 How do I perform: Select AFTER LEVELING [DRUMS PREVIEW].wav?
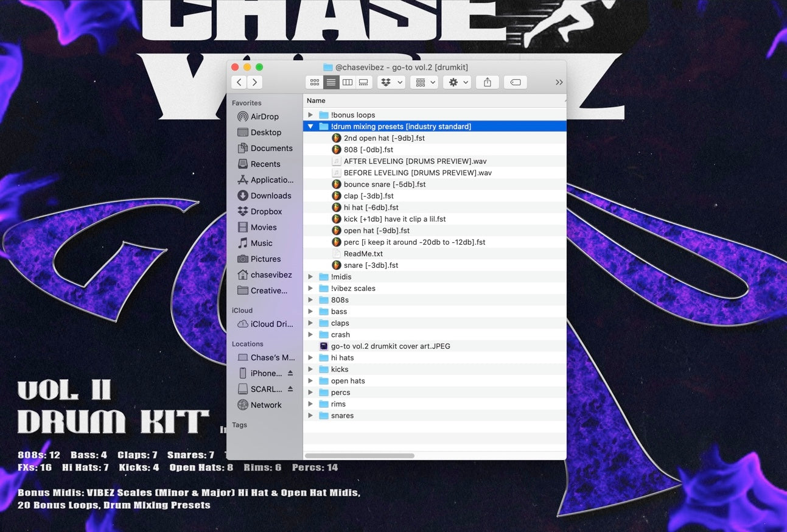[x=435, y=161]
